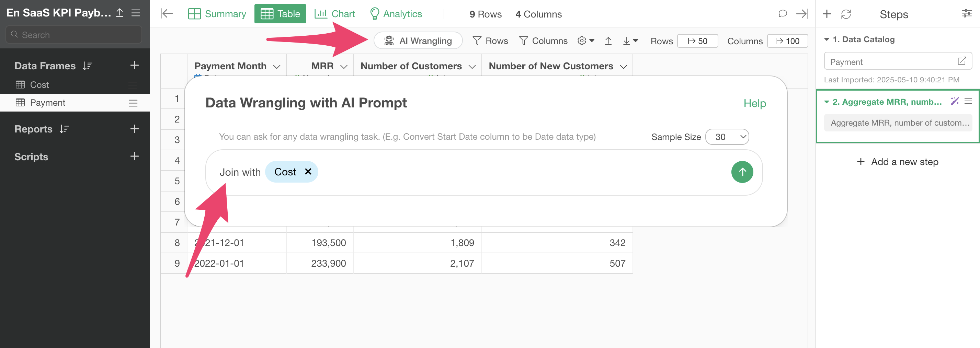The height and width of the screenshot is (348, 980).
Task: Switch to the Analytics tab
Action: point(396,14)
